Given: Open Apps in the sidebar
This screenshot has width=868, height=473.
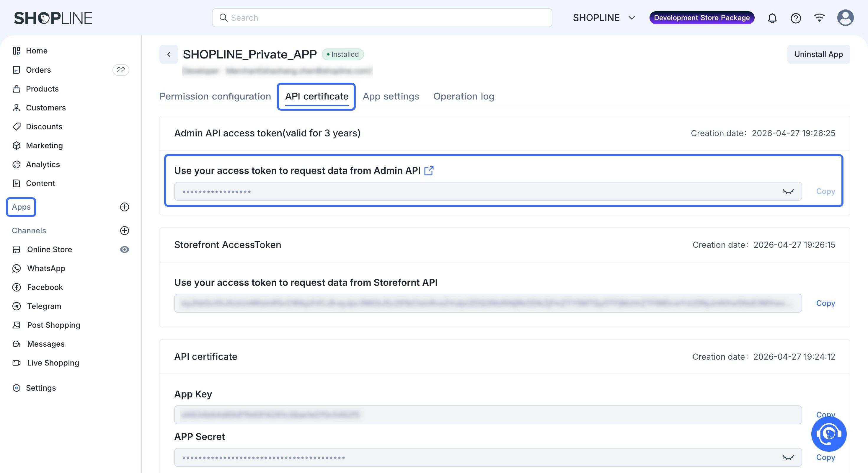Looking at the screenshot, I should coord(21,207).
